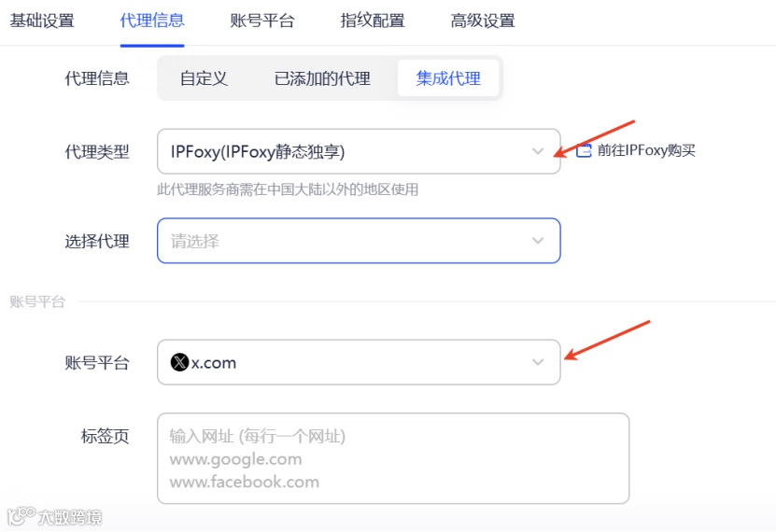Click the 账号平台 section header label
The width and height of the screenshot is (776, 532).
click(x=37, y=301)
